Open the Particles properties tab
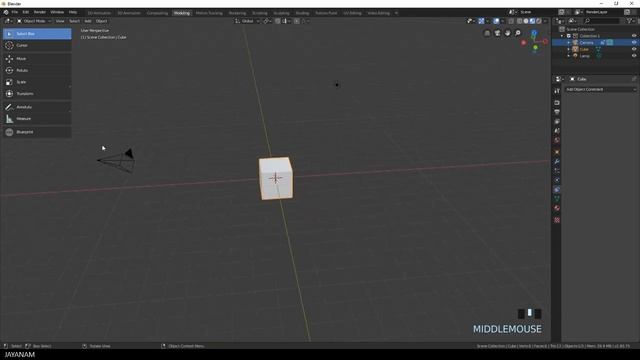640x360 pixels. [557, 171]
